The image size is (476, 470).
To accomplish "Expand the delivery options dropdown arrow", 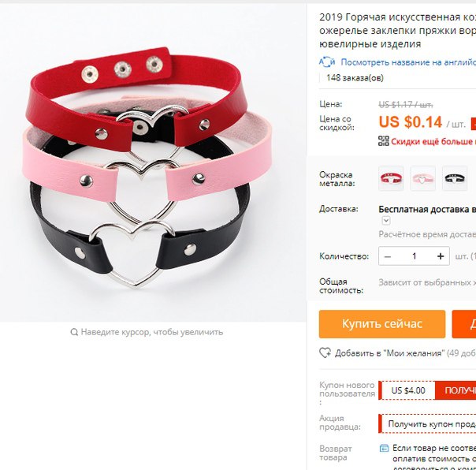I will coord(386,220).
